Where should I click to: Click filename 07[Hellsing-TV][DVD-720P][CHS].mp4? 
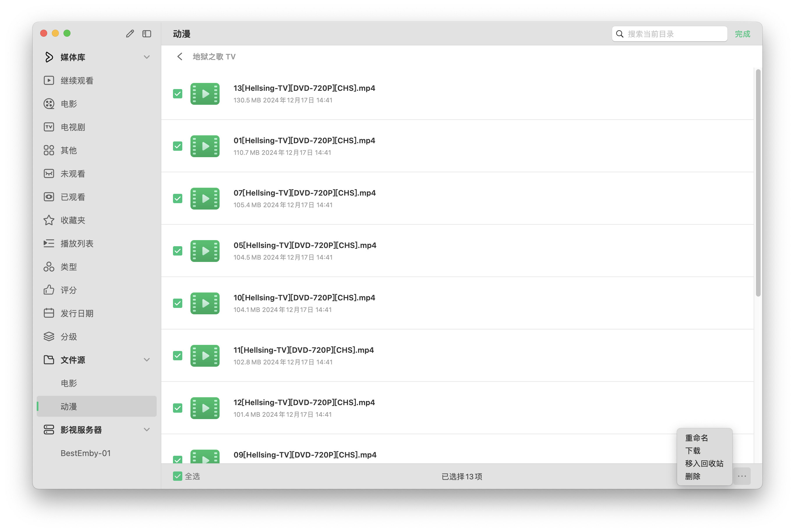click(x=305, y=193)
